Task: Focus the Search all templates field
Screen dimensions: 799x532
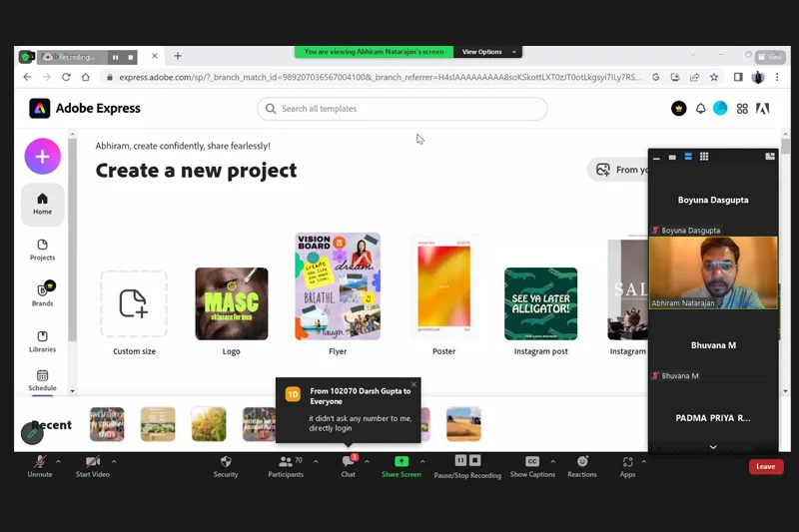Action: point(402,109)
